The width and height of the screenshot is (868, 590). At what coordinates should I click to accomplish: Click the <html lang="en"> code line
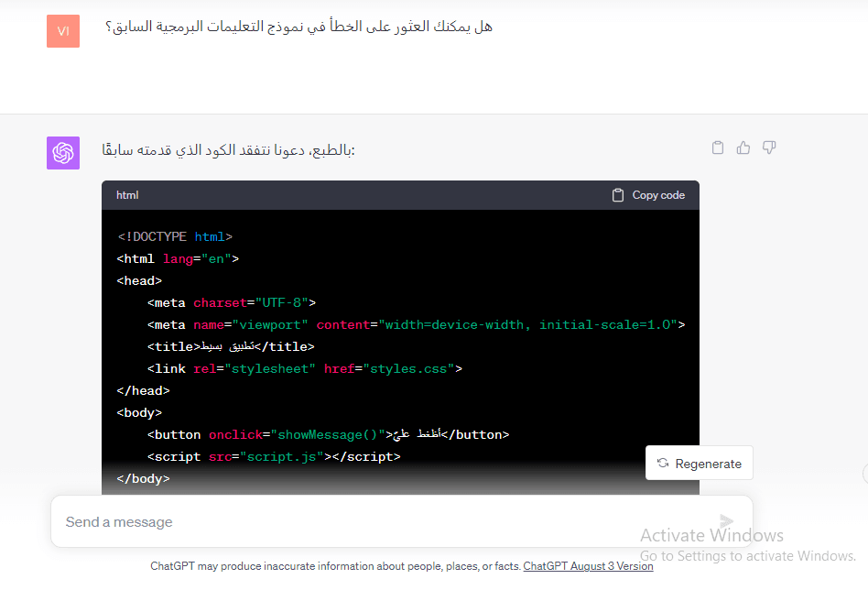[x=178, y=258]
